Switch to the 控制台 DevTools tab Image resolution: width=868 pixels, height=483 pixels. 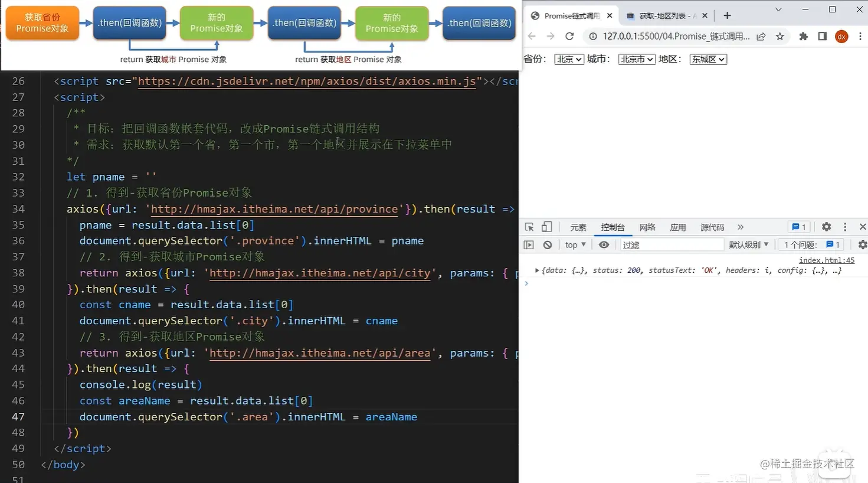click(x=612, y=227)
